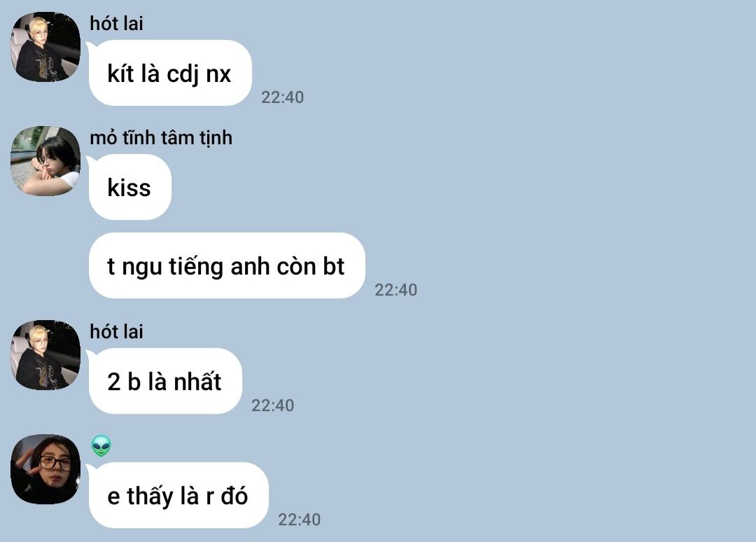Tap the timestamp next to "t ngu tiếng anh còn bt"
This screenshot has width=756, height=542.
tap(395, 290)
